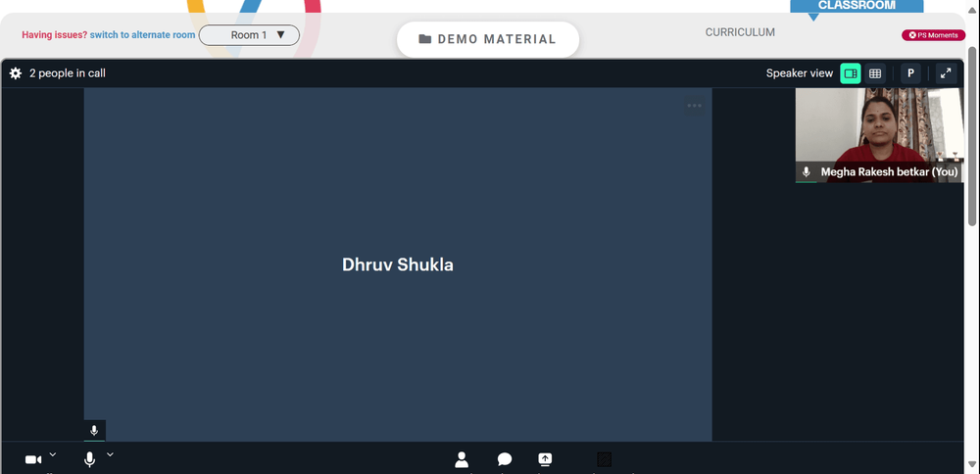Viewport: 980px width, 474px height.
Task: Switch to grid view layout
Action: click(x=875, y=73)
